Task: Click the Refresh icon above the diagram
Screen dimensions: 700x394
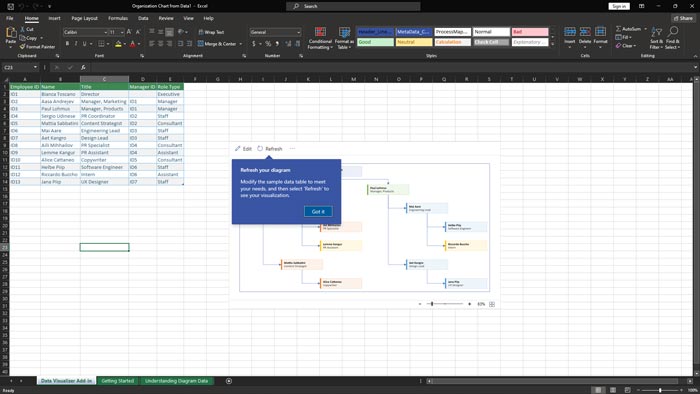Action: (x=260, y=149)
